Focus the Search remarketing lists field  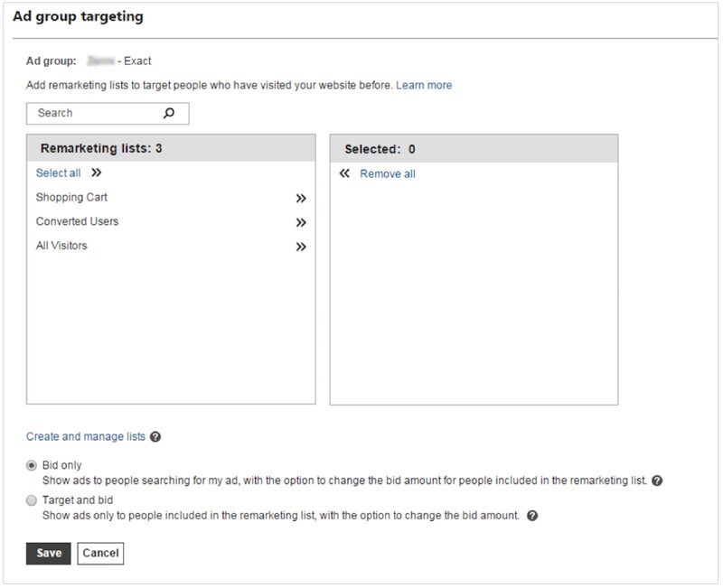95,114
